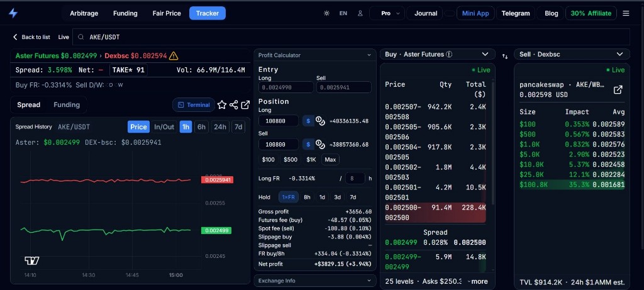
Task: Open the Funding nav tab
Action: pyautogui.click(x=125, y=13)
